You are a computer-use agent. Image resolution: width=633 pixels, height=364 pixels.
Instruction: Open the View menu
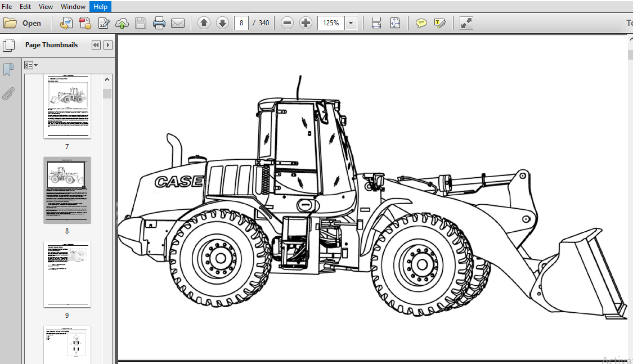pyautogui.click(x=46, y=6)
